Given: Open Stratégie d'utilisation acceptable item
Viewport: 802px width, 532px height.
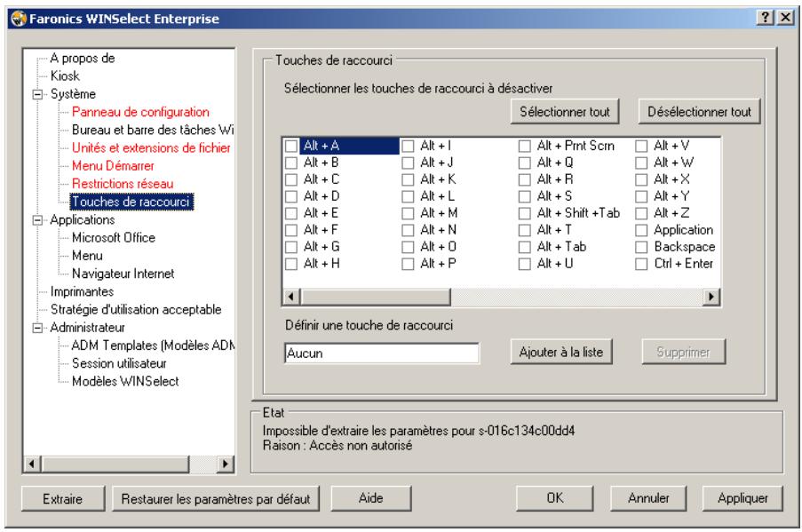Looking at the screenshot, I should tap(136, 309).
